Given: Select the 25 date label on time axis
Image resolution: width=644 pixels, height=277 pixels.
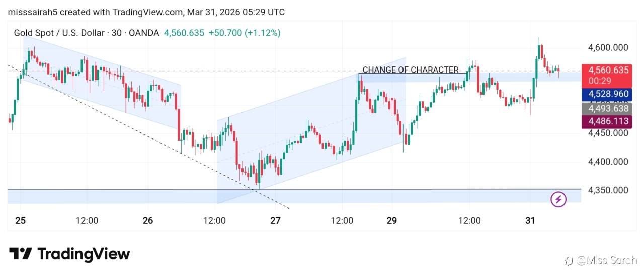Looking at the screenshot, I should click(x=21, y=220).
